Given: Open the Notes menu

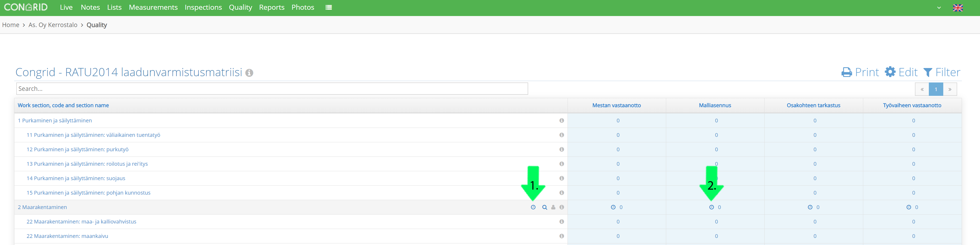Looking at the screenshot, I should coord(90,7).
